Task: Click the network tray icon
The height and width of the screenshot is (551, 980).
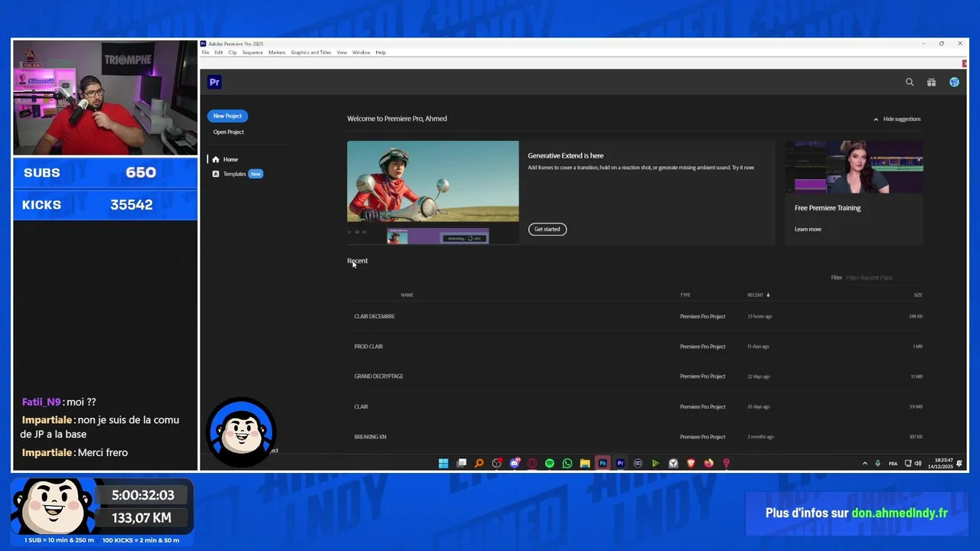Action: pos(908,463)
